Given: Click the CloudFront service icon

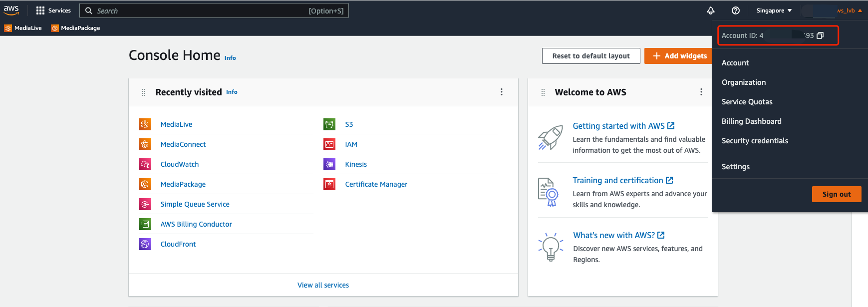Looking at the screenshot, I should click(x=145, y=244).
